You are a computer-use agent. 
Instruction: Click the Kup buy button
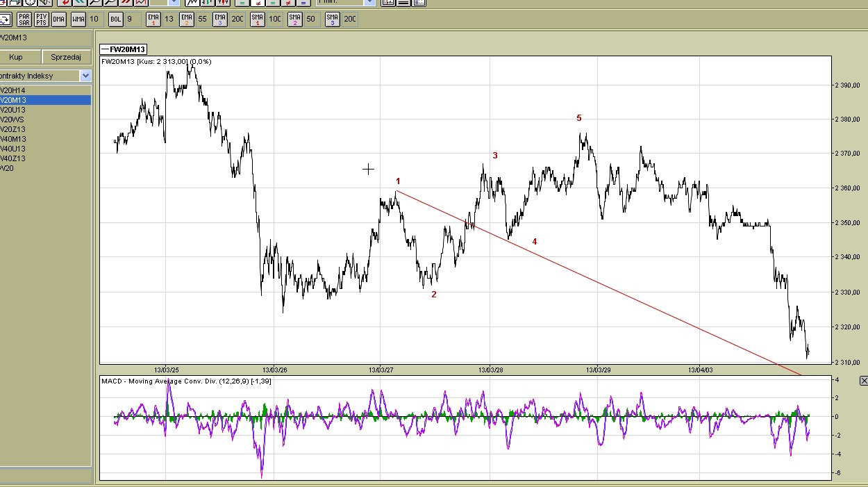[17, 58]
